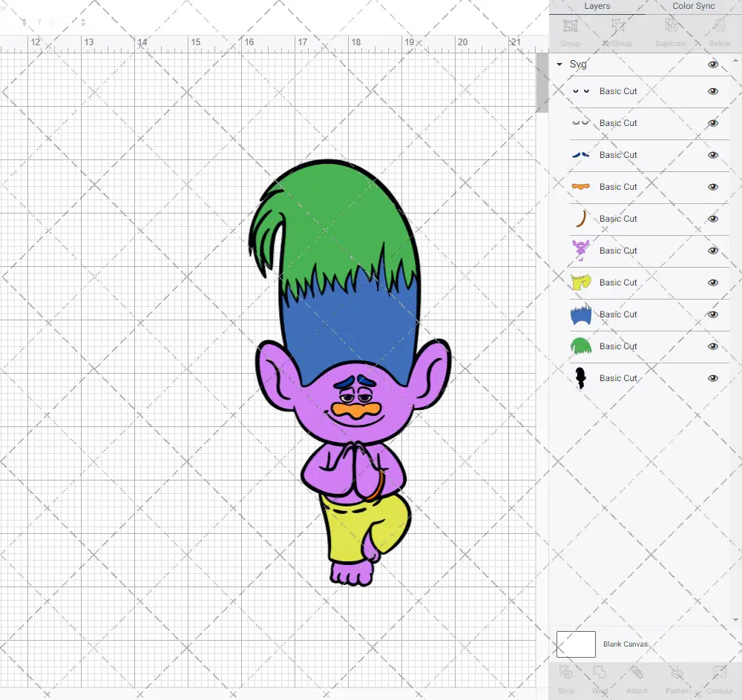
Task: Select the orange bracelet layer thumbnail
Action: pos(581,219)
